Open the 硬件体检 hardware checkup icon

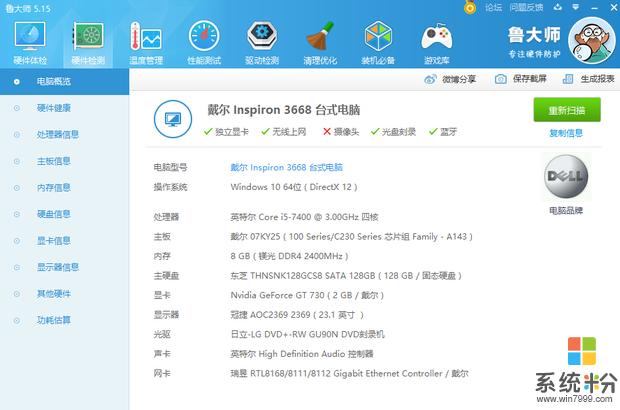[x=28, y=41]
